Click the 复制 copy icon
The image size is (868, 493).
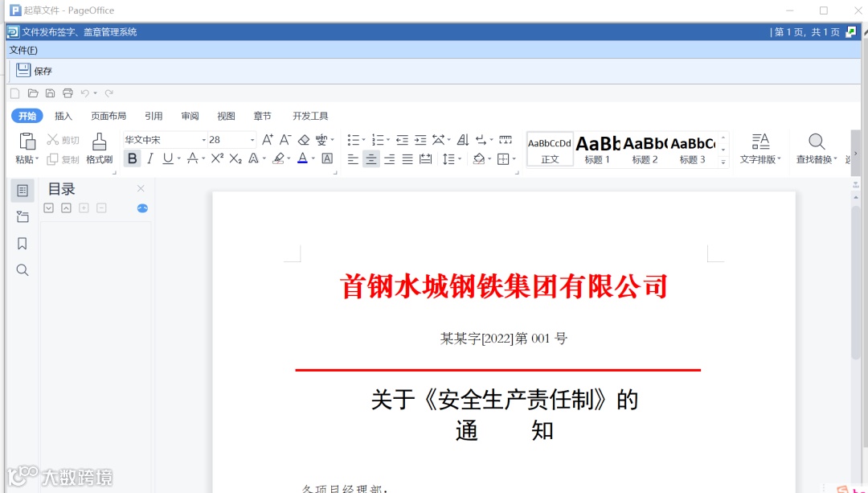click(x=63, y=159)
